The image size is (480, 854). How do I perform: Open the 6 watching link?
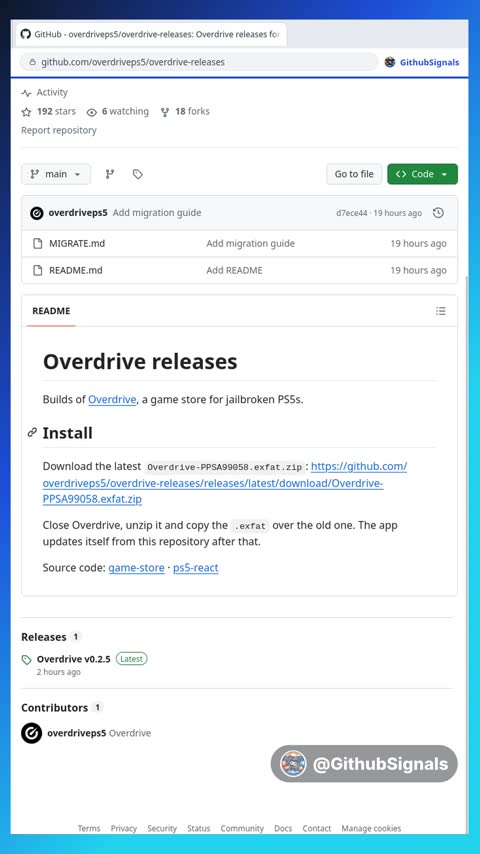pos(125,111)
